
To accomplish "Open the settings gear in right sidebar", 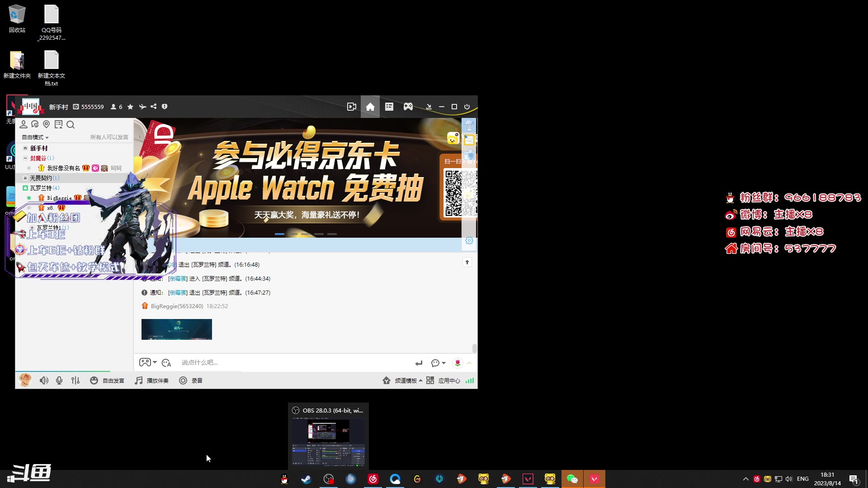I will tap(469, 240).
